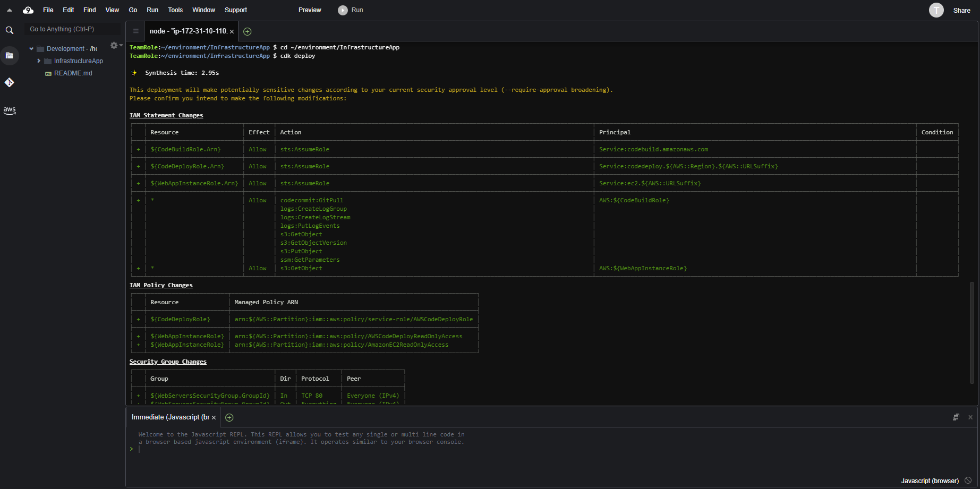The image size is (980, 489).
Task: Click the TCP 80 protocol cell
Action: coord(312,396)
